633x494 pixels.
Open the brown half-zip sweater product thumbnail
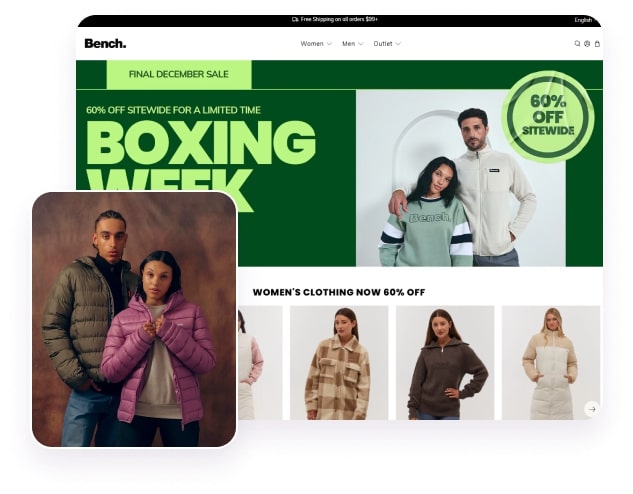point(445,363)
